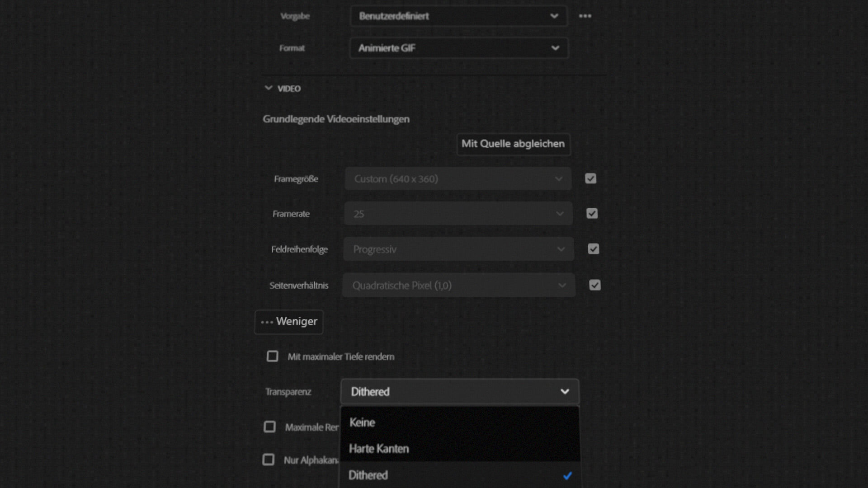The image size is (868, 488).
Task: Open the preset options three-dot menu
Action: click(585, 16)
